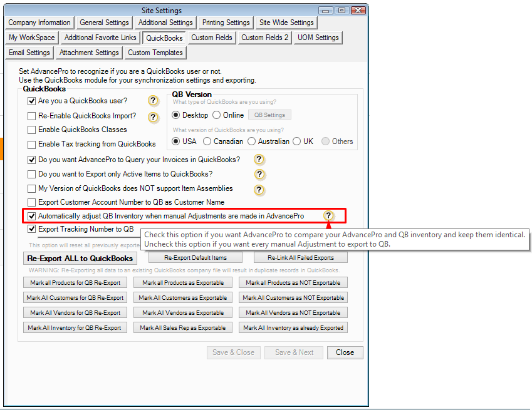Viewport: 532px width, 410px height.
Task: Click Re-Link All Failed Exports button
Action: (300, 258)
